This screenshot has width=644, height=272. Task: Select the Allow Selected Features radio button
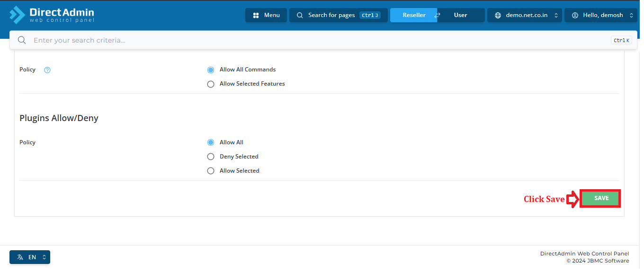tap(211, 84)
